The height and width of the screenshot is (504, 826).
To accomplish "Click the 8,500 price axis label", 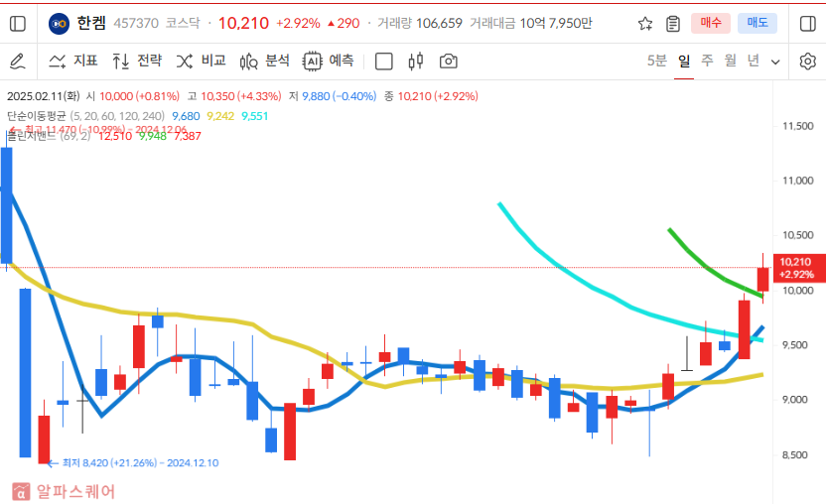I will click(795, 455).
